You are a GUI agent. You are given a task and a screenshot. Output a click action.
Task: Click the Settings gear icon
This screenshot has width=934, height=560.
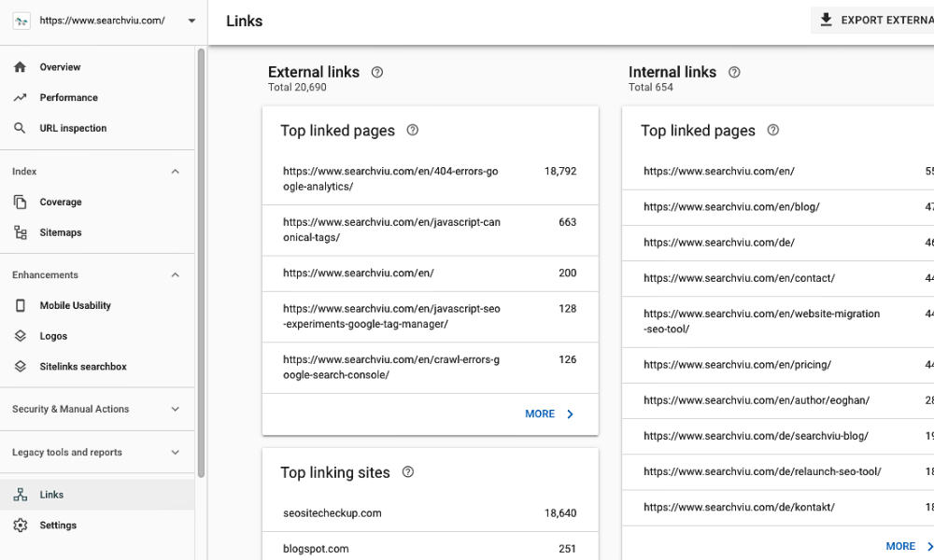coord(21,525)
